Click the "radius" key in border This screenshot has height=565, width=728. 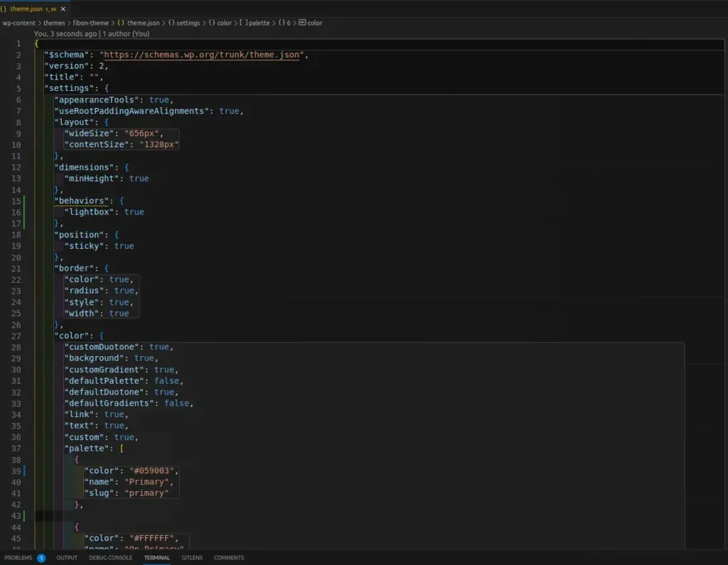(84, 291)
